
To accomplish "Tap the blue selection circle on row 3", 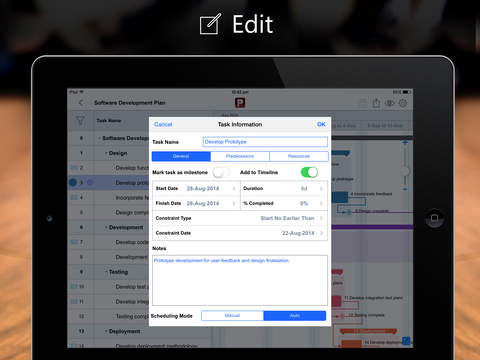I will pyautogui.click(x=73, y=182).
